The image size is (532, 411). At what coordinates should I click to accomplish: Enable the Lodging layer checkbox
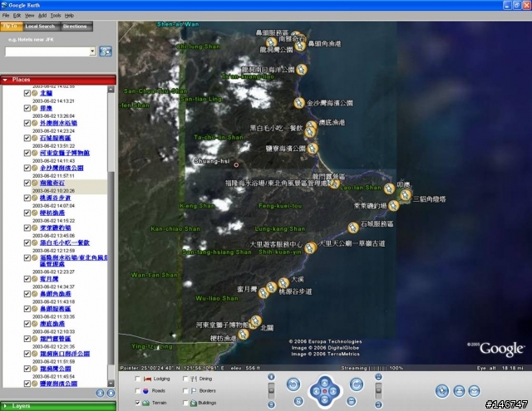coord(138,379)
